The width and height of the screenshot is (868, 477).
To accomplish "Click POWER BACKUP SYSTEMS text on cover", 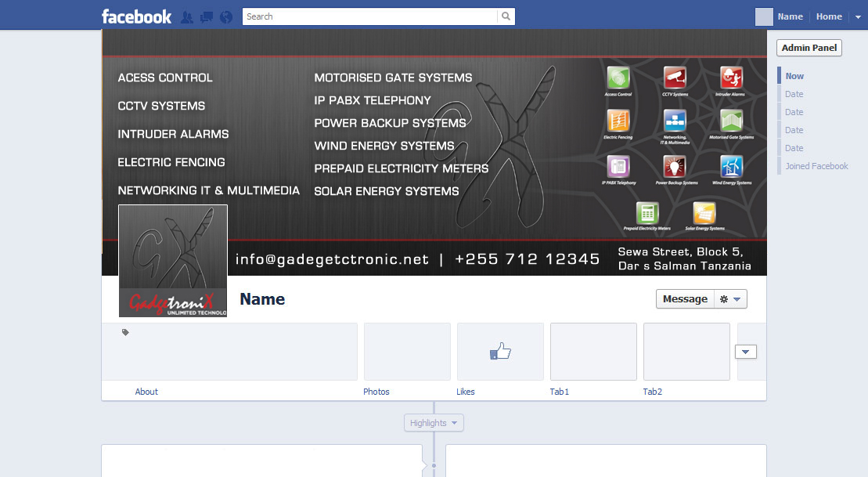I will pos(391,123).
